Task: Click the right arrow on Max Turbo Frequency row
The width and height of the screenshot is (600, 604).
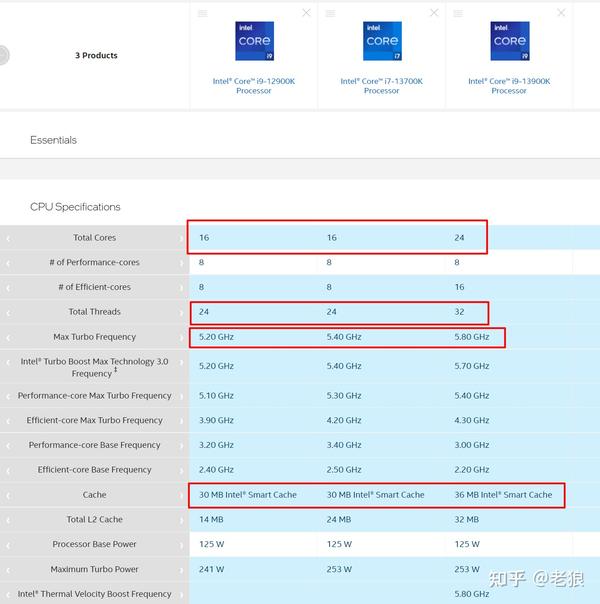Action: pos(181,337)
